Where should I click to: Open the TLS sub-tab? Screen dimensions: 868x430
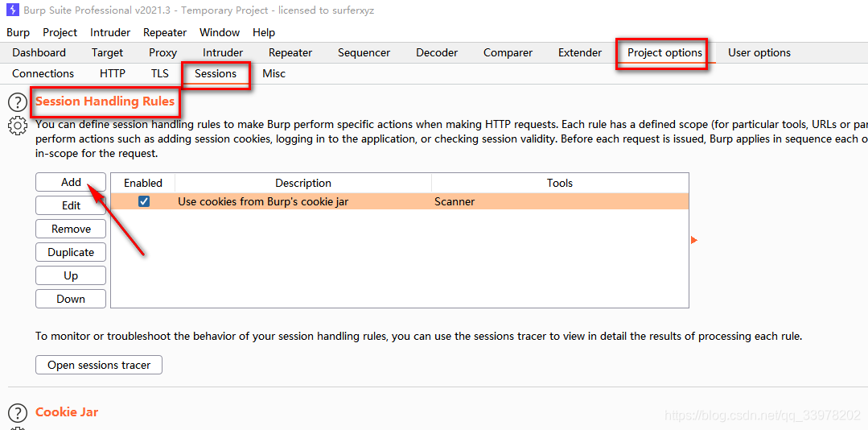coord(159,74)
